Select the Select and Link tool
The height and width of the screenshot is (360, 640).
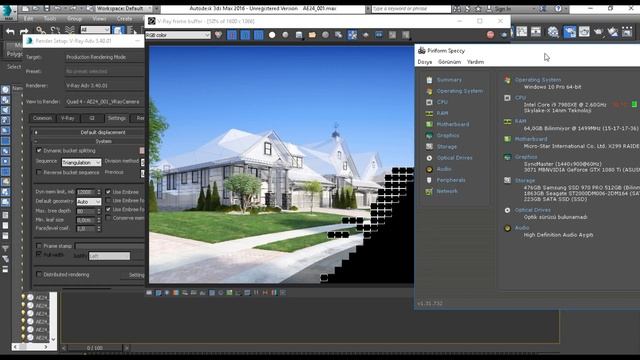click(40, 30)
